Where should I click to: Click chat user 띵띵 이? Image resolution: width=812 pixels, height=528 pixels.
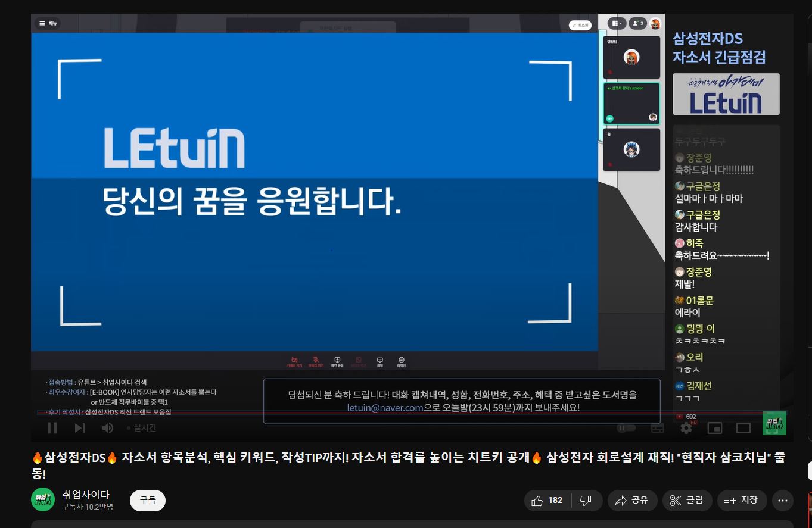(x=701, y=329)
